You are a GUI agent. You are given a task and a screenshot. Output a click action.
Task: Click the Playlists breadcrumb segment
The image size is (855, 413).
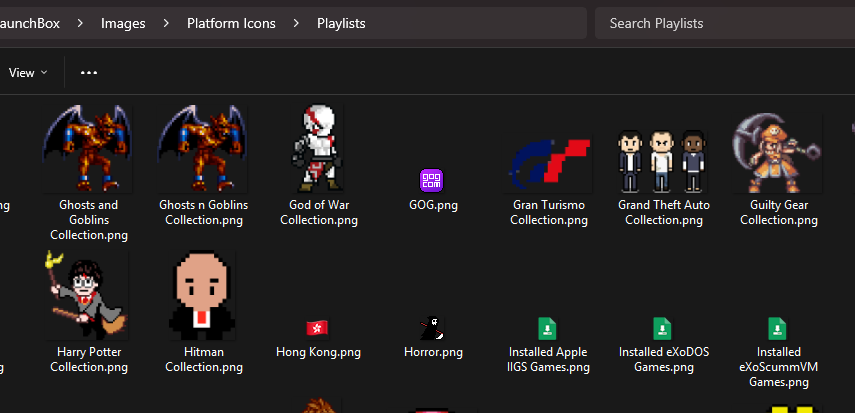coord(341,23)
